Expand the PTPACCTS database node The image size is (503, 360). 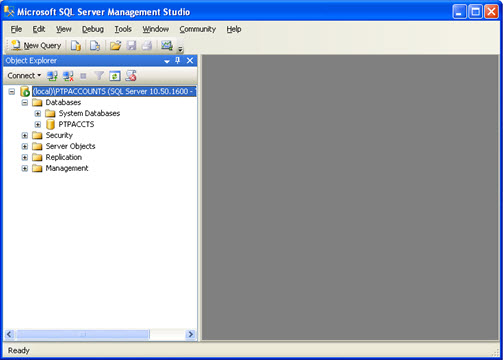click(38, 124)
